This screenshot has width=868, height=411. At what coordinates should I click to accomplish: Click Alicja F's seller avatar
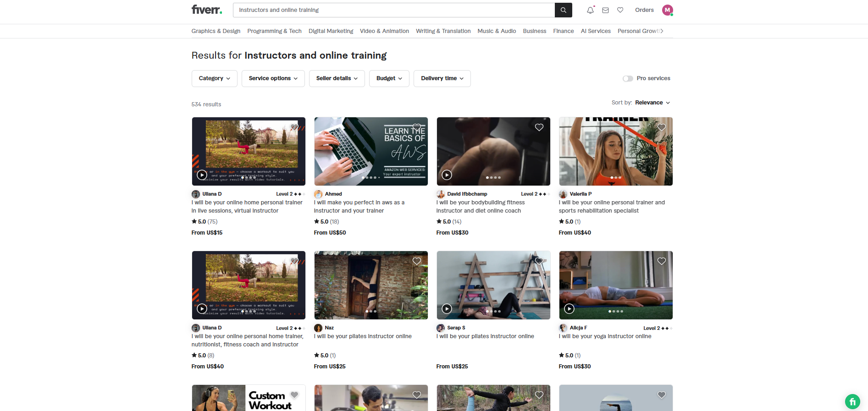(x=563, y=328)
